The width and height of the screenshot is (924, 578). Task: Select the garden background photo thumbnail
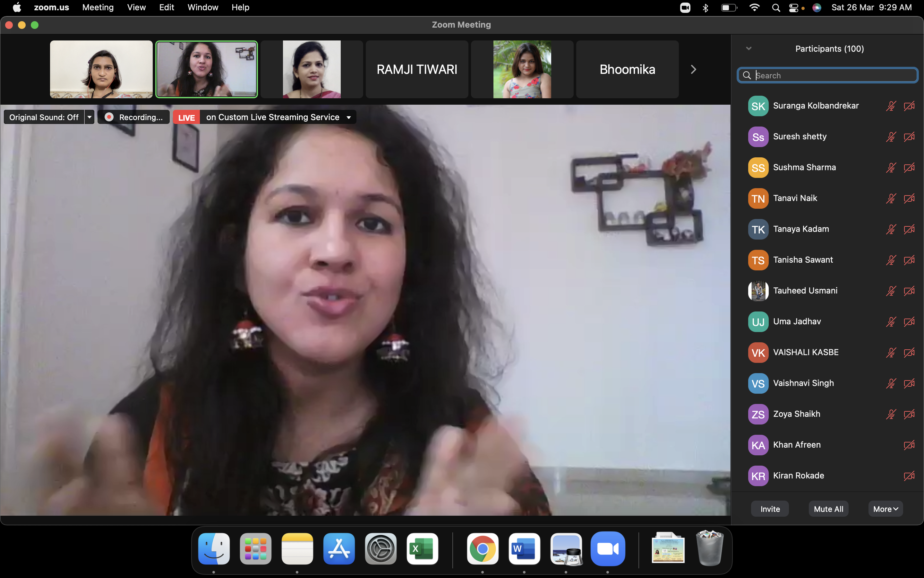522,69
